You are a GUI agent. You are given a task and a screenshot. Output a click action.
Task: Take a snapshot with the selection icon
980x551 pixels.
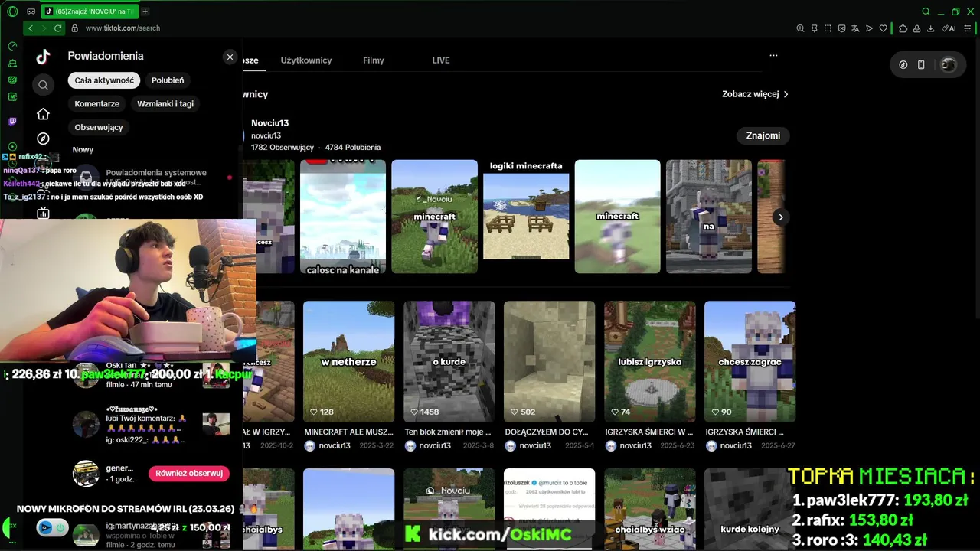(828, 28)
